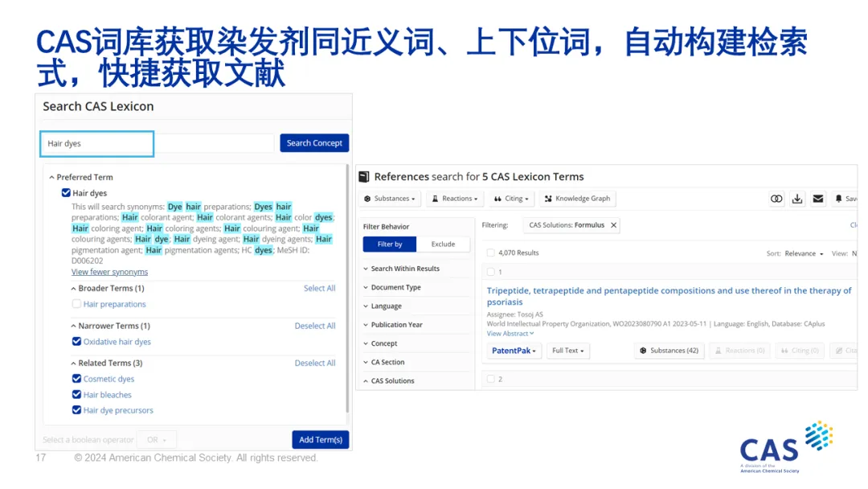The image size is (868, 489).
Task: Uncheck the Cosmetic dyes checkbox
Action: point(76,378)
